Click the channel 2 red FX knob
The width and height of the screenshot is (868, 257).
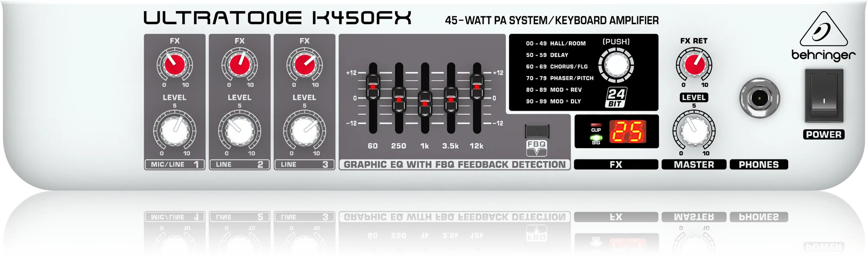point(240,65)
